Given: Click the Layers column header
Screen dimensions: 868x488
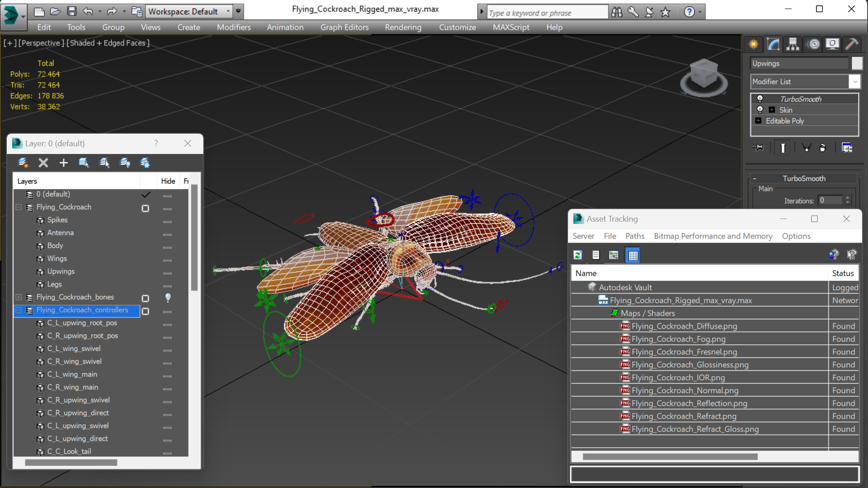Looking at the screenshot, I should [x=77, y=181].
